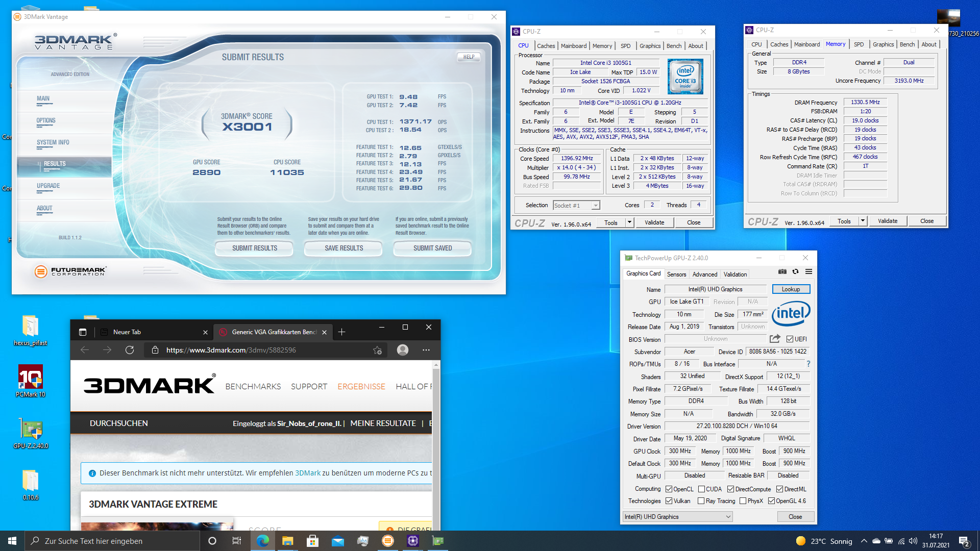980x551 pixels.
Task: Switch to Mainboard tab in CPU-Z CPU window
Action: [x=573, y=46]
